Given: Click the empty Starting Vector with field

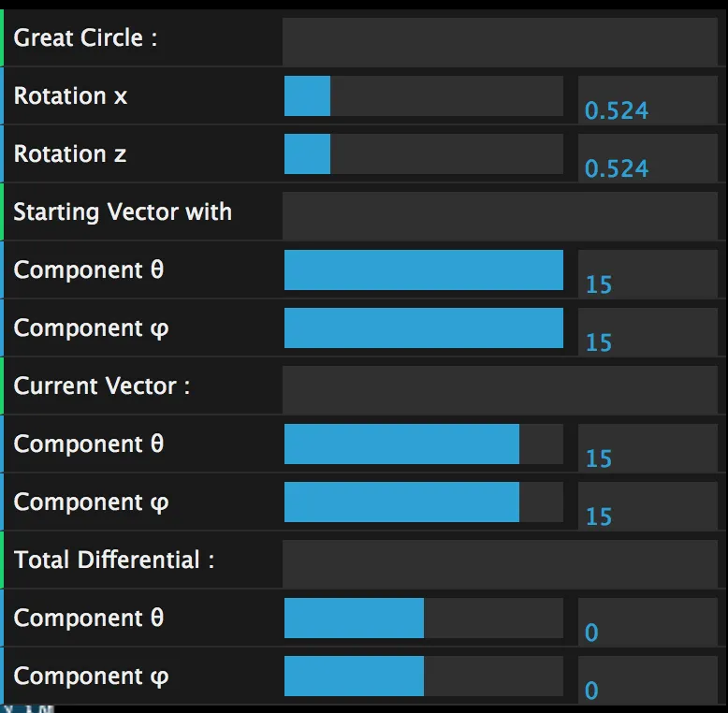Looking at the screenshot, I should [500, 213].
